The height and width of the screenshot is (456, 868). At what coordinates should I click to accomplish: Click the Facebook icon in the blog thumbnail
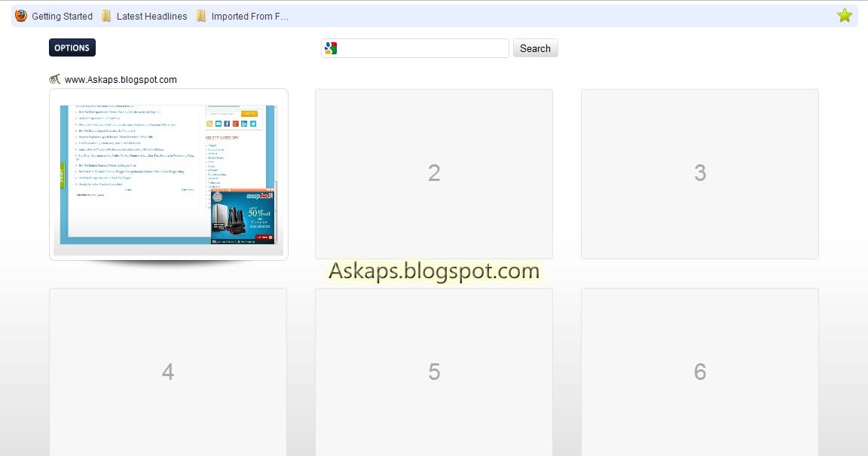click(x=228, y=124)
